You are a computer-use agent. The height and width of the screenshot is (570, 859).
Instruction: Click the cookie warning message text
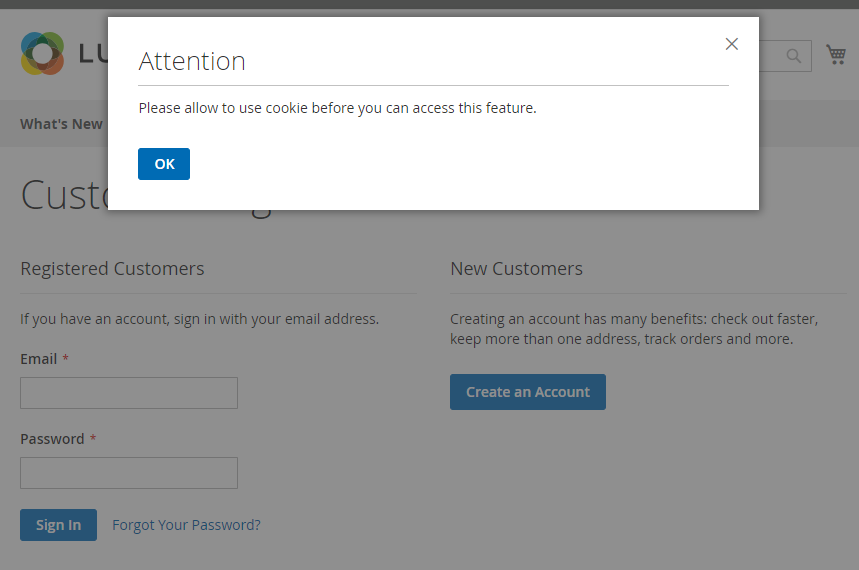(337, 108)
